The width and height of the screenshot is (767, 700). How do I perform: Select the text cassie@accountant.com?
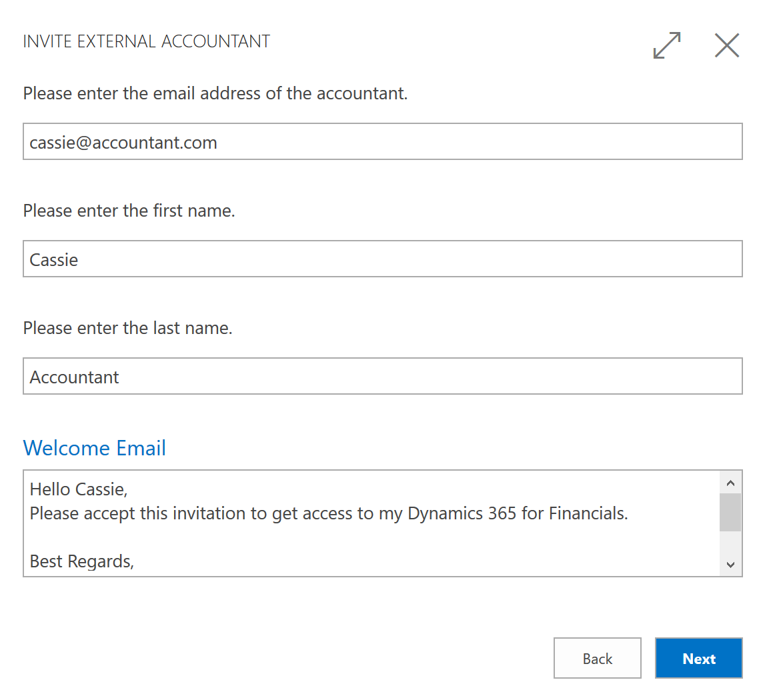tap(123, 141)
